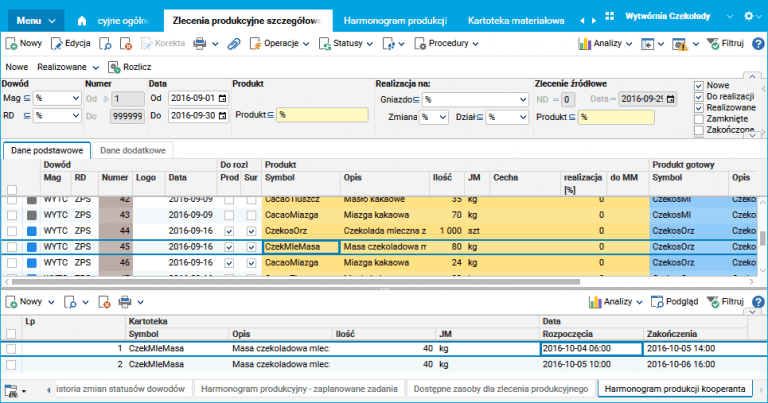This screenshot has height=403, width=768.
Task: Toggle Prod checkbox in row 45
Action: pyautogui.click(x=229, y=247)
